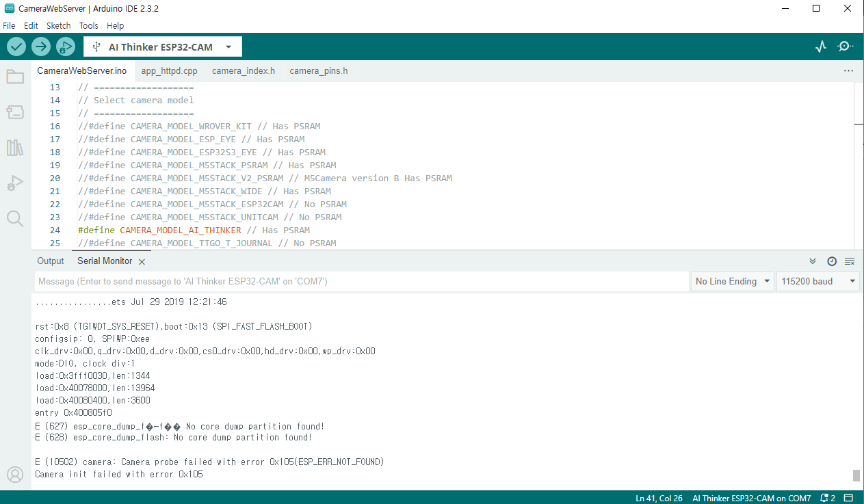Switch to the Output panel tab
Image resolution: width=864 pixels, height=504 pixels.
point(50,261)
